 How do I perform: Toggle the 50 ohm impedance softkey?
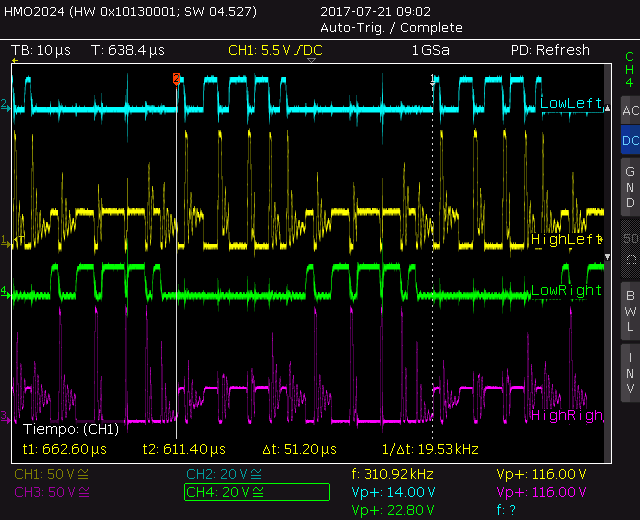pos(630,248)
